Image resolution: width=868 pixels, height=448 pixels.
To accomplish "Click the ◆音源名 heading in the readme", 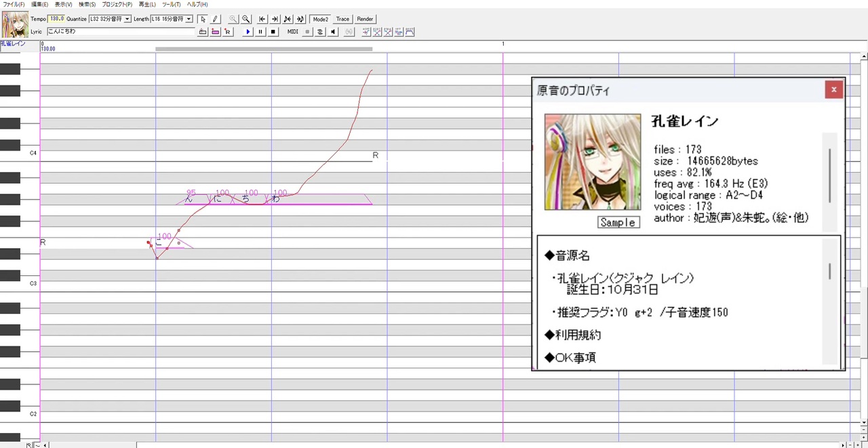I will tap(568, 256).
